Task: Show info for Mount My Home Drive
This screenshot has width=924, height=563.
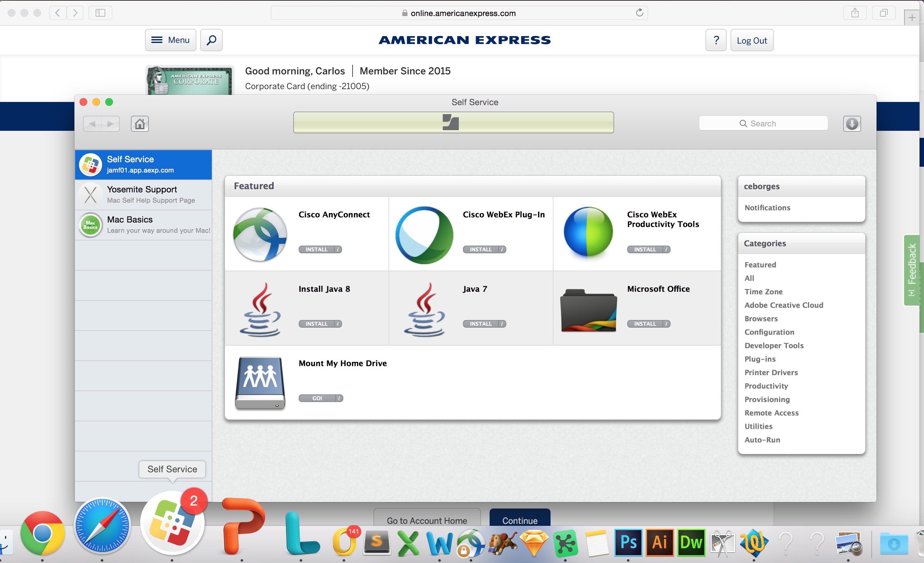Action: point(339,398)
